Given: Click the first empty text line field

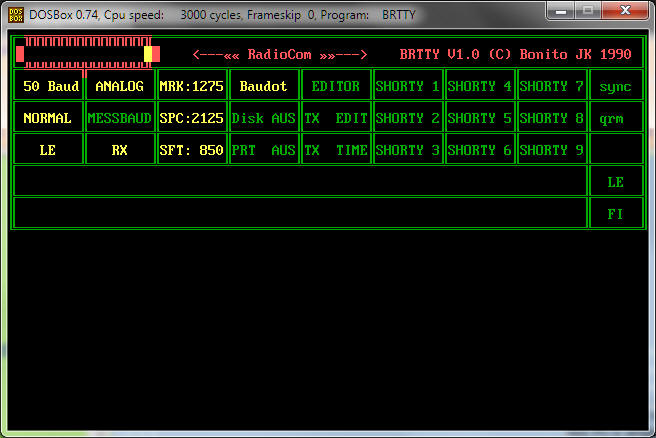Looking at the screenshot, I should [300, 182].
